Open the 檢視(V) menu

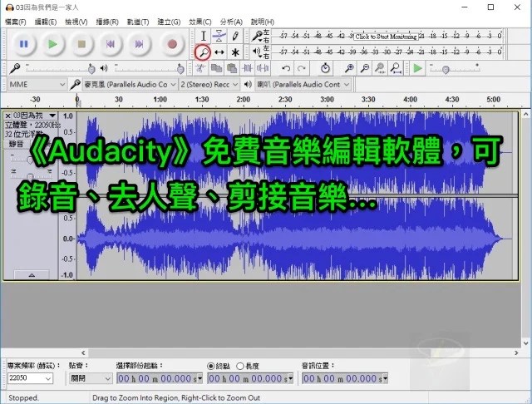pos(76,22)
